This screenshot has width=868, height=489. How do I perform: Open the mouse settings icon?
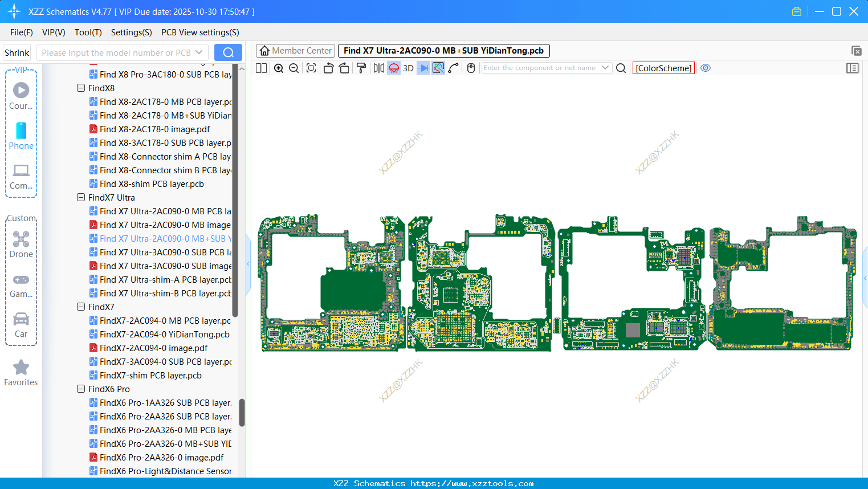click(471, 68)
